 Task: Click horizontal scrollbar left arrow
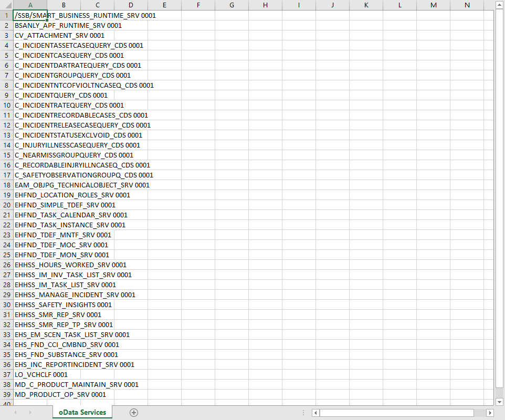click(x=315, y=413)
